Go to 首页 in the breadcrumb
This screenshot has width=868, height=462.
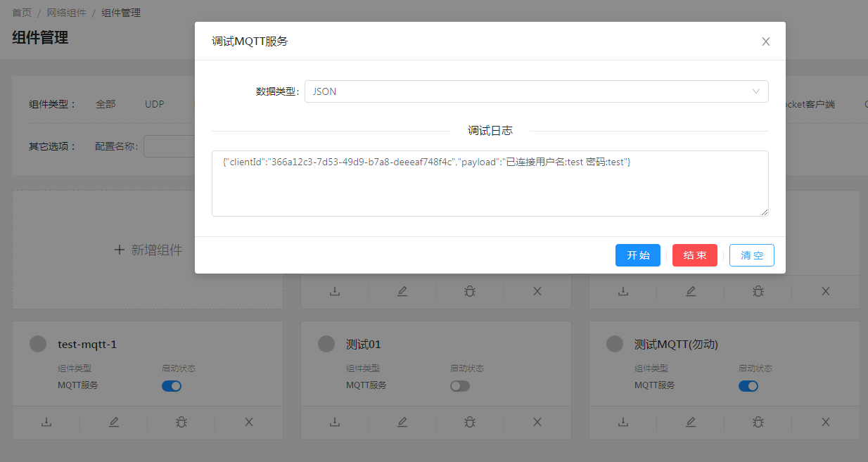pyautogui.click(x=22, y=13)
